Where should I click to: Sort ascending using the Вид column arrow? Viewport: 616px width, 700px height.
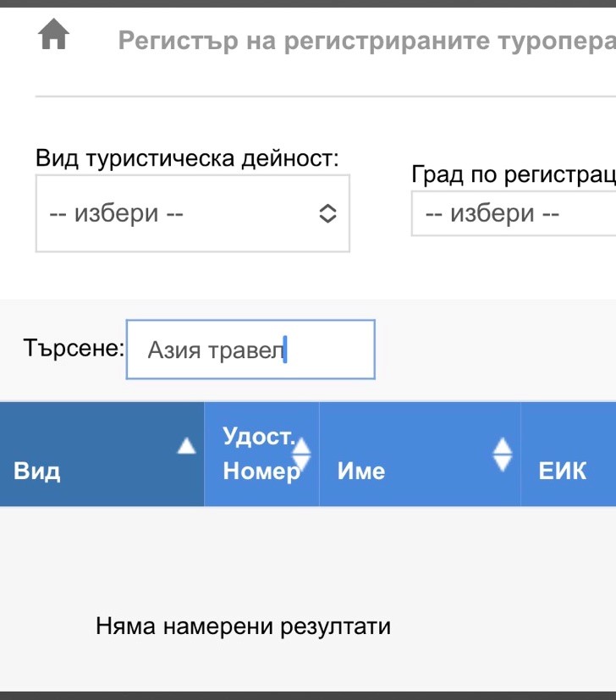(185, 446)
